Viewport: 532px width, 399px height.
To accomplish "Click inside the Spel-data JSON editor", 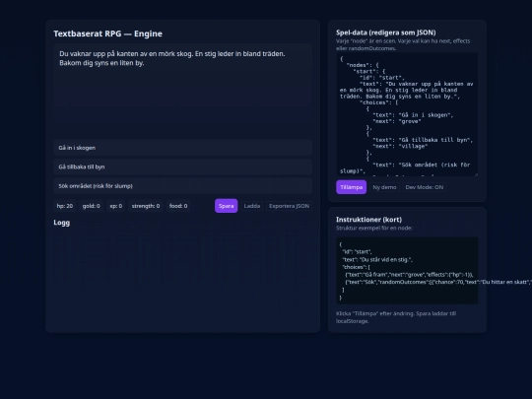I will (x=407, y=114).
